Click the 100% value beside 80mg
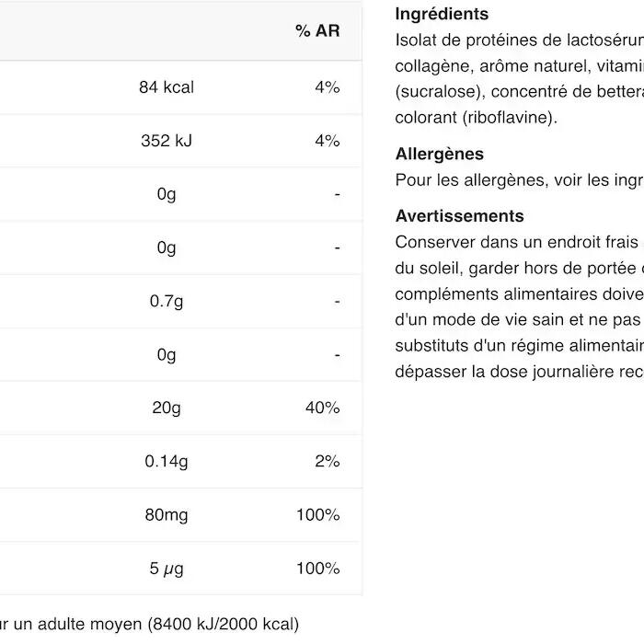This screenshot has height=644, width=644. pos(317,514)
